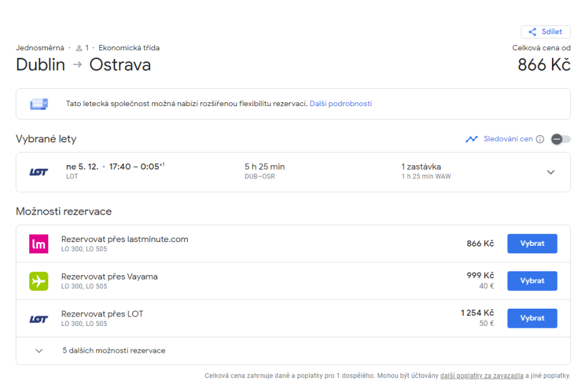This screenshot has width=585, height=392.
Task: Open další poplatky za zavazadla link
Action: coord(481,375)
